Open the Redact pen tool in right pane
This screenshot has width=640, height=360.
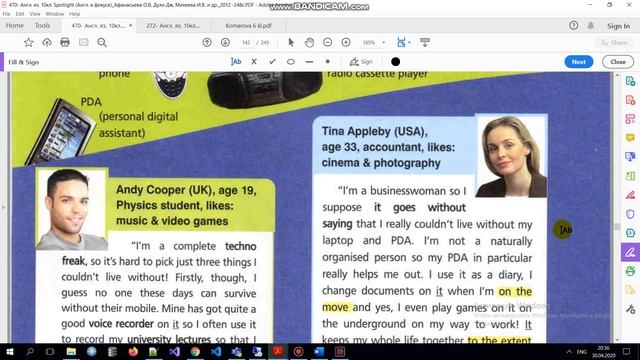point(630,195)
